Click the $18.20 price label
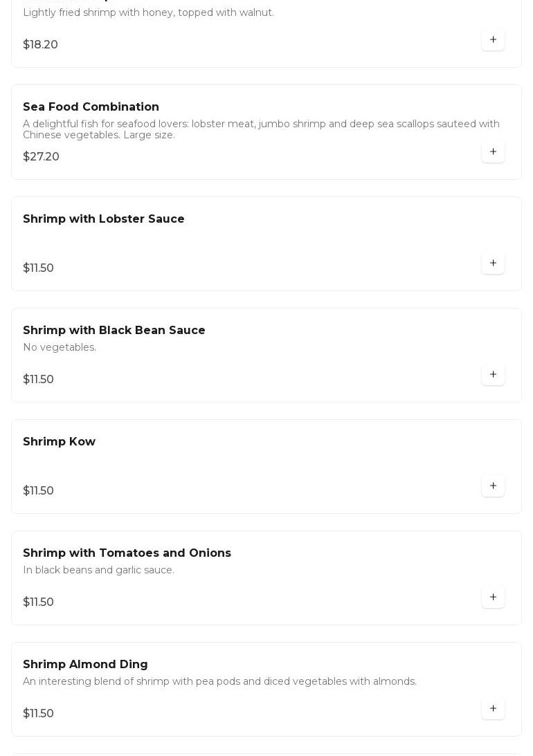 [x=40, y=45]
